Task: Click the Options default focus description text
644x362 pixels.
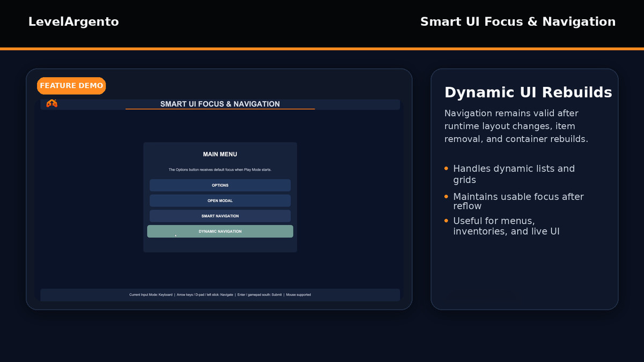Action: coord(220,170)
